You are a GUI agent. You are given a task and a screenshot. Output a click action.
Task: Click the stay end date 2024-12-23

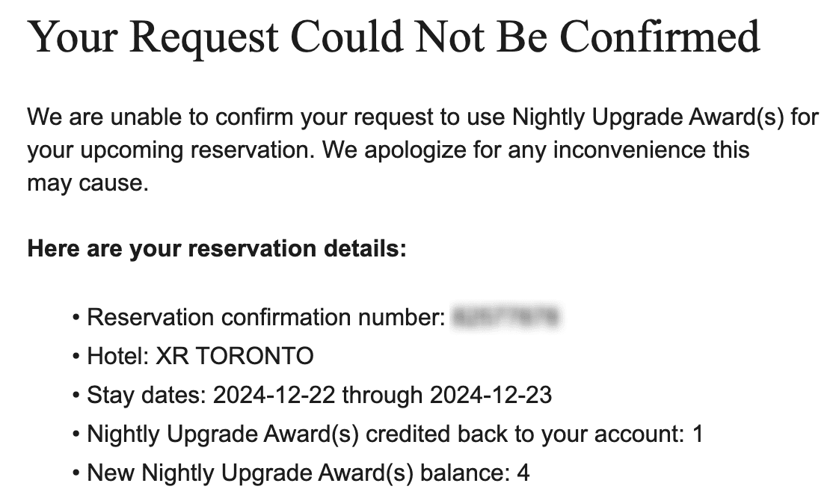click(x=491, y=395)
